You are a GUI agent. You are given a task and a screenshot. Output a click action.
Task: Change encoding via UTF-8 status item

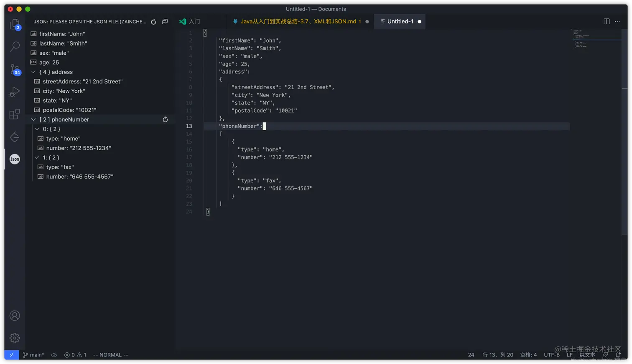pos(551,355)
